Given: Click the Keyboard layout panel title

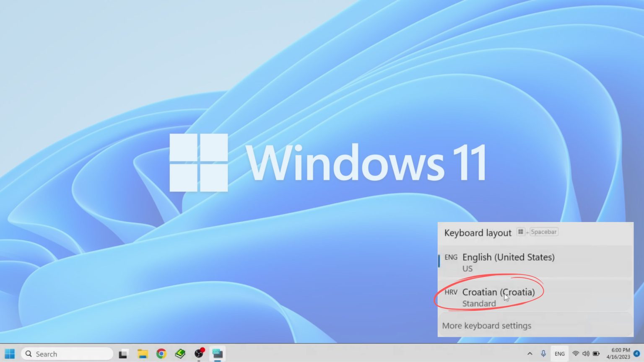Looking at the screenshot, I should pos(477,233).
